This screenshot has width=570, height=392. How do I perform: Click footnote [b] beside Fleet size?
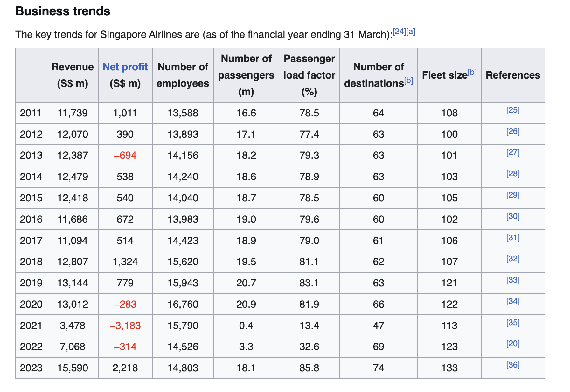pos(472,73)
